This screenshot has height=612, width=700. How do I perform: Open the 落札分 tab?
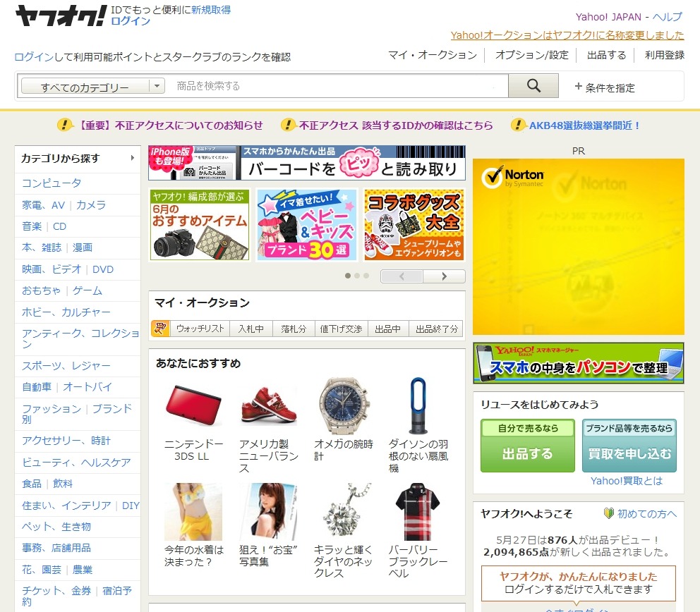point(294,329)
